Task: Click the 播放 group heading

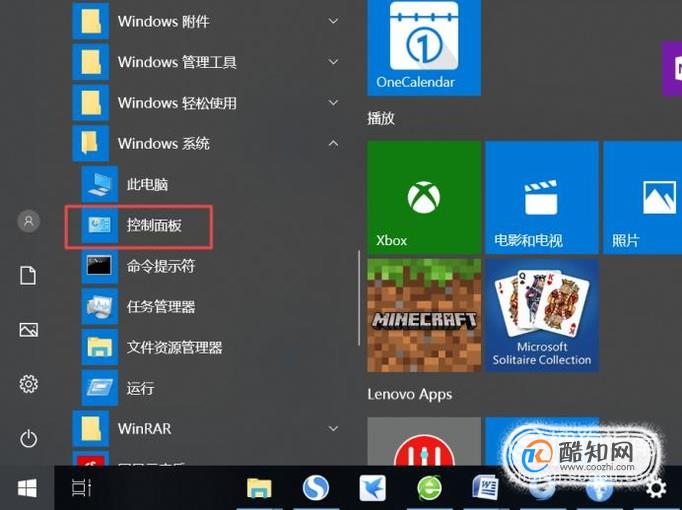Action: (381, 118)
